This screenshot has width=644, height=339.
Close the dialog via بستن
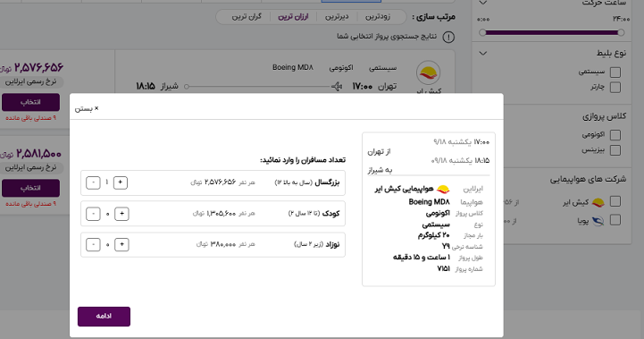(x=87, y=108)
